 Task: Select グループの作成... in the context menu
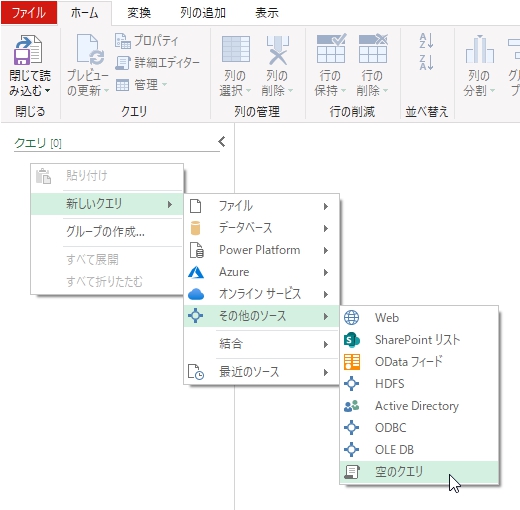point(107,231)
